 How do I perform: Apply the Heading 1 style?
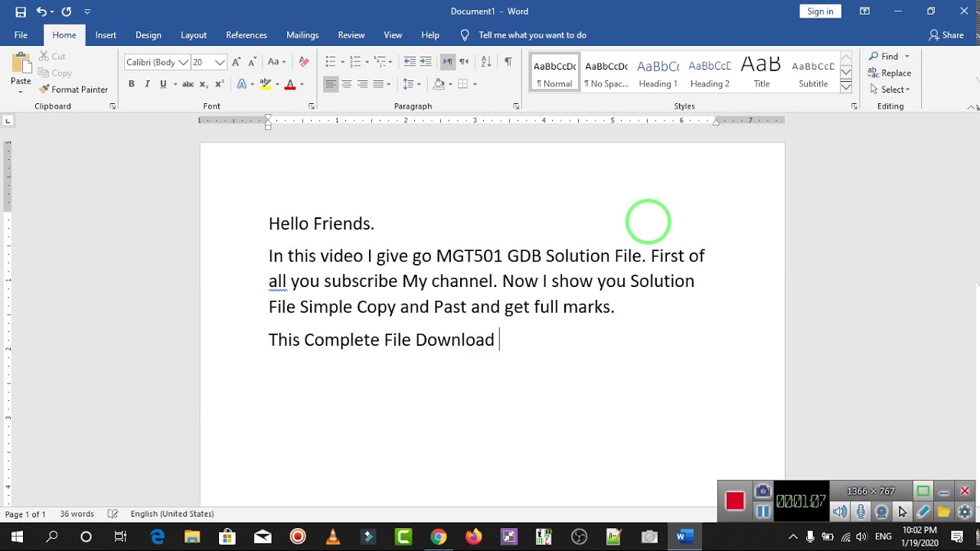click(658, 73)
